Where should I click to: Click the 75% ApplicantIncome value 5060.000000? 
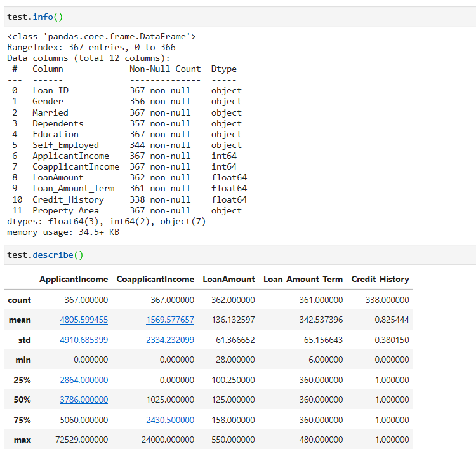84,420
